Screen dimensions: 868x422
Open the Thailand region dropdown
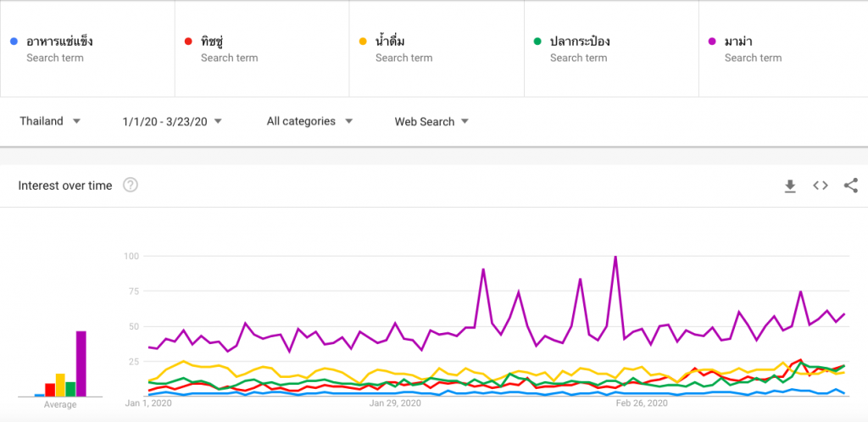pyautogui.click(x=50, y=121)
